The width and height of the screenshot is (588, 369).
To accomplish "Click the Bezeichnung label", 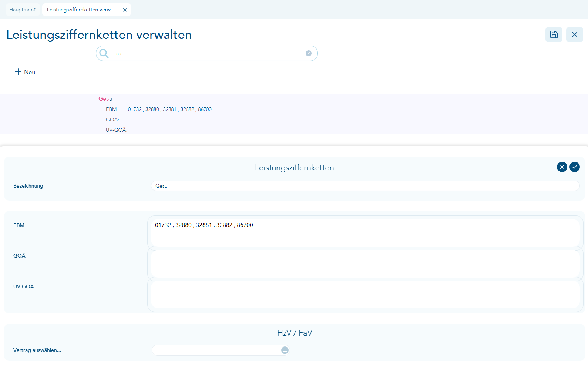I will [x=28, y=186].
